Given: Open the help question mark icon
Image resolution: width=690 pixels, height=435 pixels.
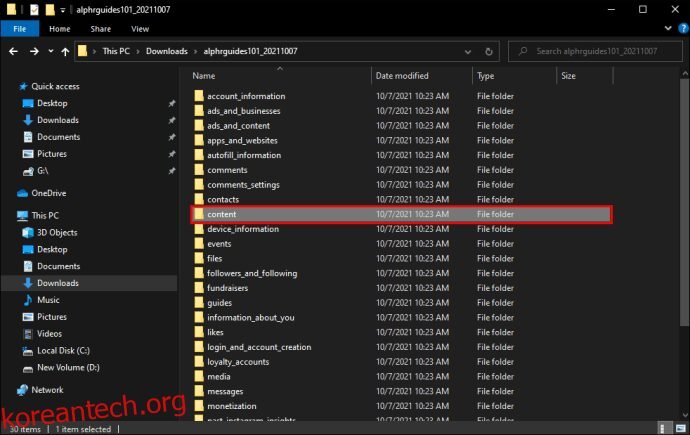Looking at the screenshot, I should click(683, 29).
